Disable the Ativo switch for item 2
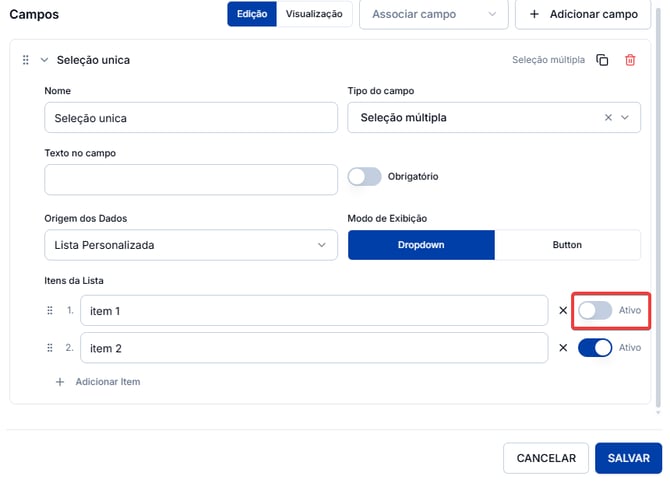The width and height of the screenshot is (670, 483). [x=595, y=348]
